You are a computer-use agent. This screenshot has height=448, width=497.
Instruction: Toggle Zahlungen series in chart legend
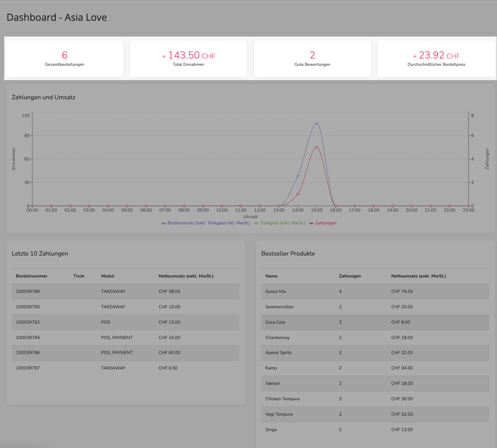click(x=323, y=223)
